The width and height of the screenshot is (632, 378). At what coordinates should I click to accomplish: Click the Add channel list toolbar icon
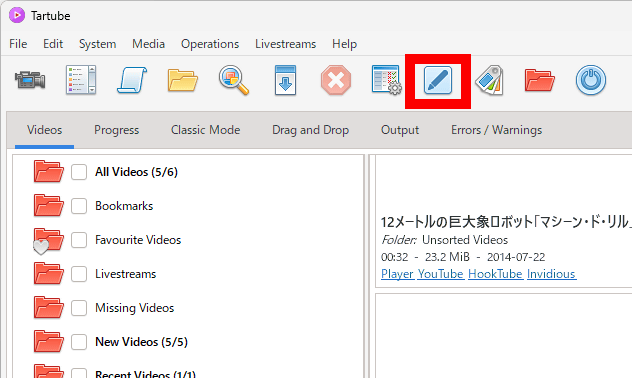(81, 80)
